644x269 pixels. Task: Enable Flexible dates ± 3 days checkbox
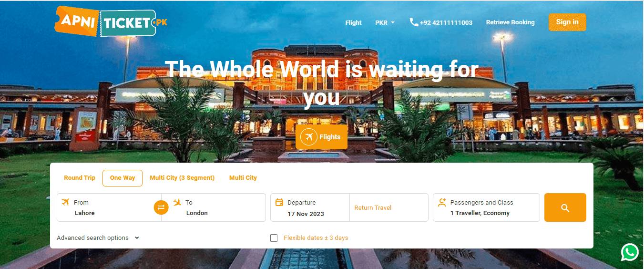pyautogui.click(x=274, y=238)
